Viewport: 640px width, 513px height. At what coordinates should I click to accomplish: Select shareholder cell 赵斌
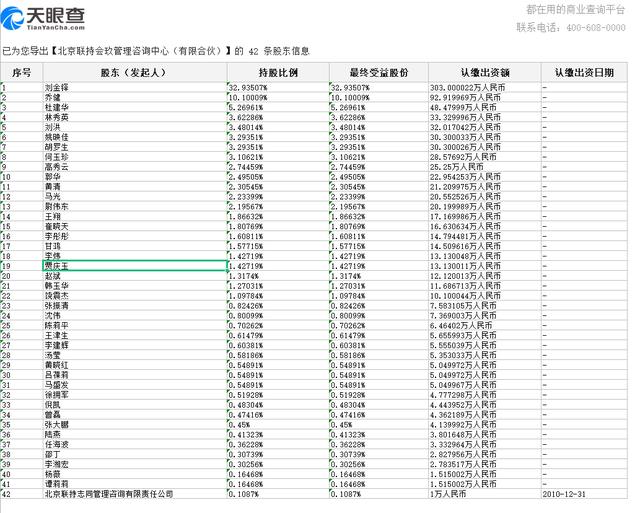(x=135, y=276)
